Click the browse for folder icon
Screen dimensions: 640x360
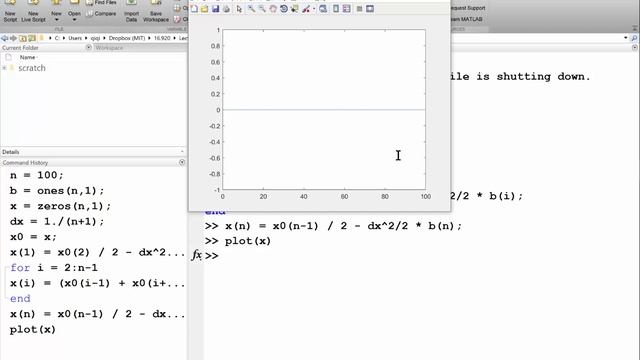click(32, 38)
